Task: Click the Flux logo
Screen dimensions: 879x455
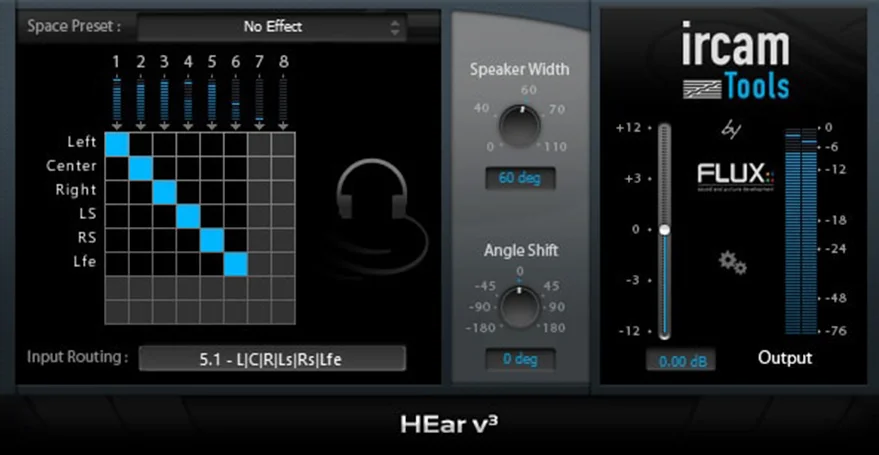Action: (735, 177)
